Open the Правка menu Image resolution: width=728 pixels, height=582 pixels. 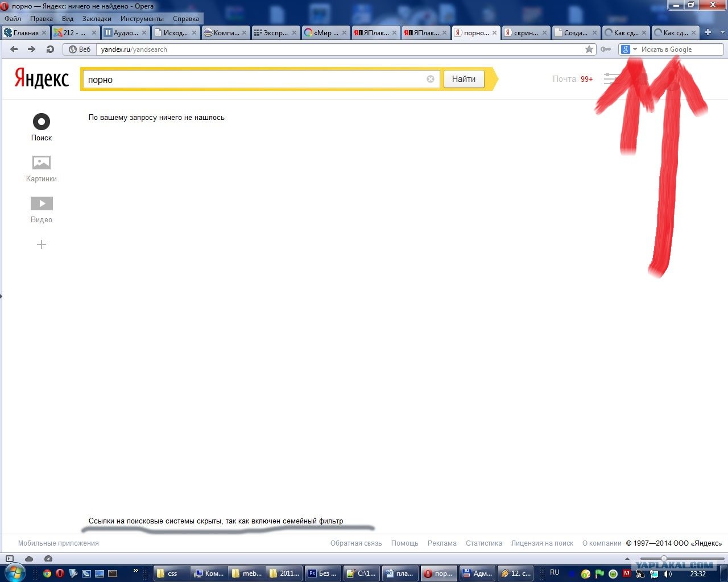(42, 19)
